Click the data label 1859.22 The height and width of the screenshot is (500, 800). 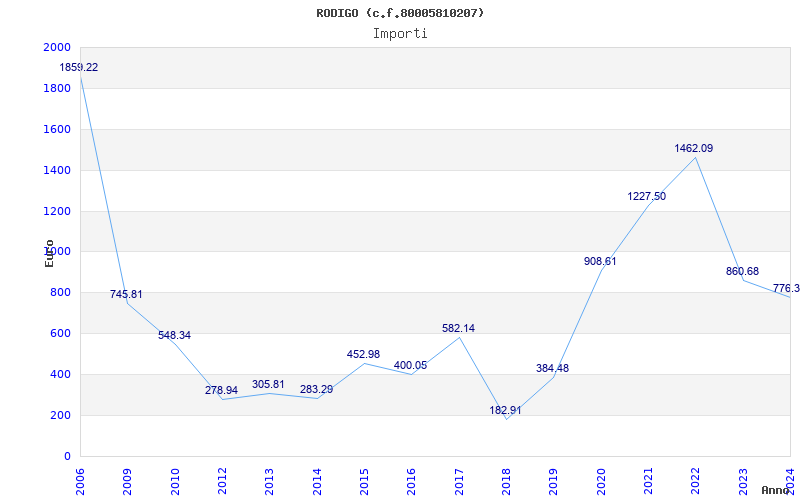tap(79, 67)
